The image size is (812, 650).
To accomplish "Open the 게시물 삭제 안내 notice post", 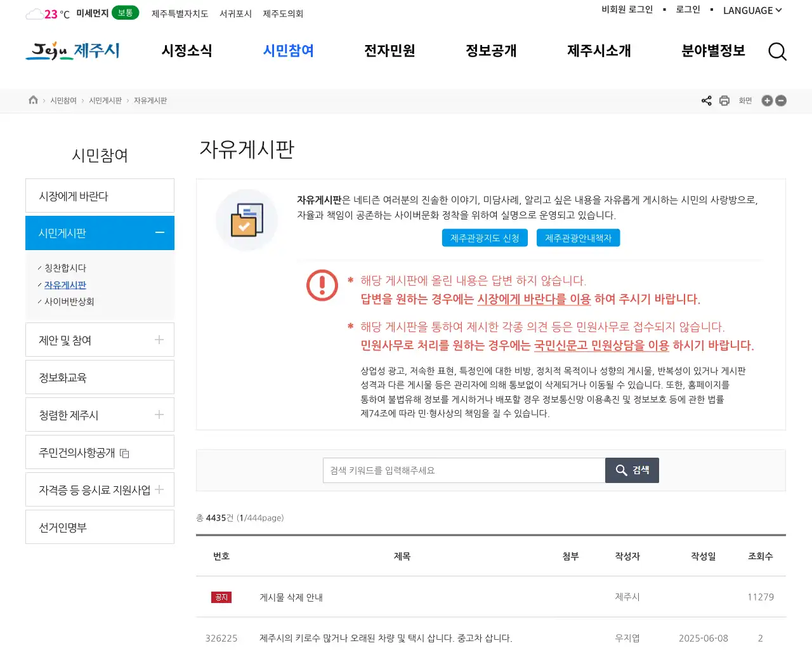I will (x=291, y=597).
